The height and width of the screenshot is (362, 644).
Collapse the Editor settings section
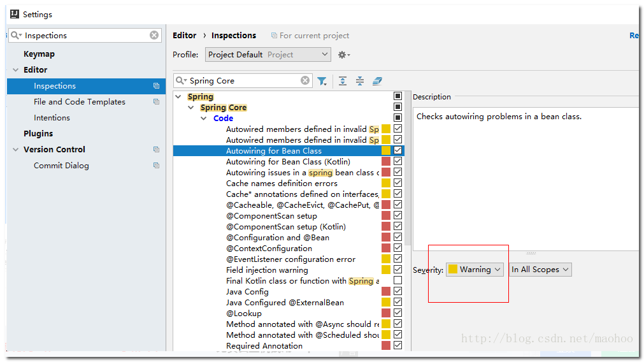click(16, 70)
